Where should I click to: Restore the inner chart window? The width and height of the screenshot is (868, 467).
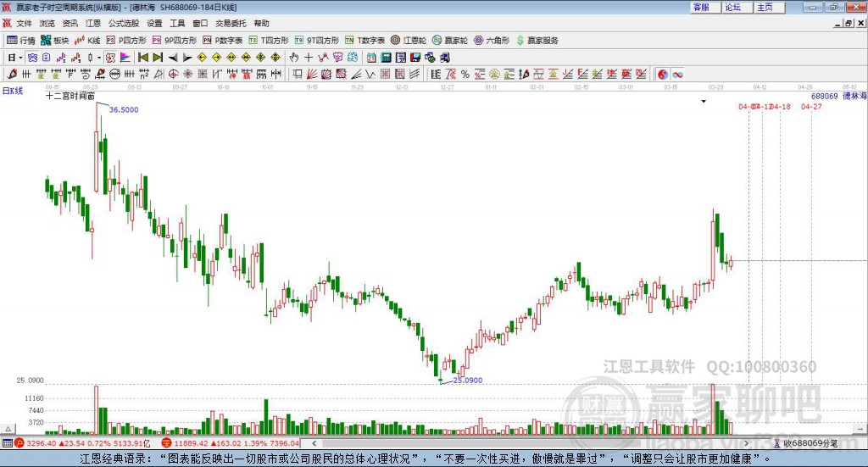point(849,23)
